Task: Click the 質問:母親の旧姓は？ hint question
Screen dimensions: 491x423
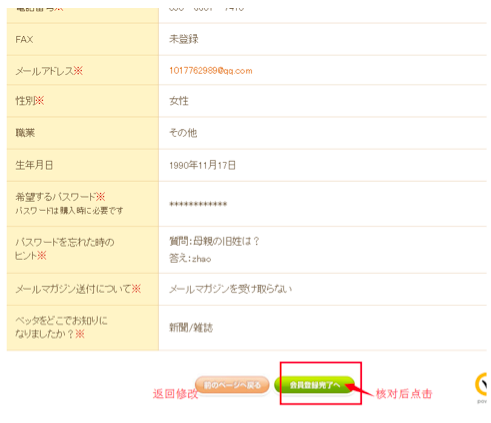Action: pos(214,241)
